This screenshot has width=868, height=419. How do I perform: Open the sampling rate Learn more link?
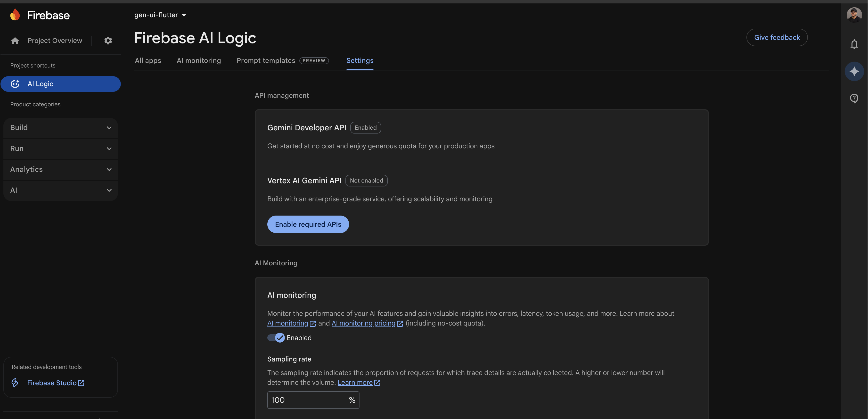tap(355, 383)
